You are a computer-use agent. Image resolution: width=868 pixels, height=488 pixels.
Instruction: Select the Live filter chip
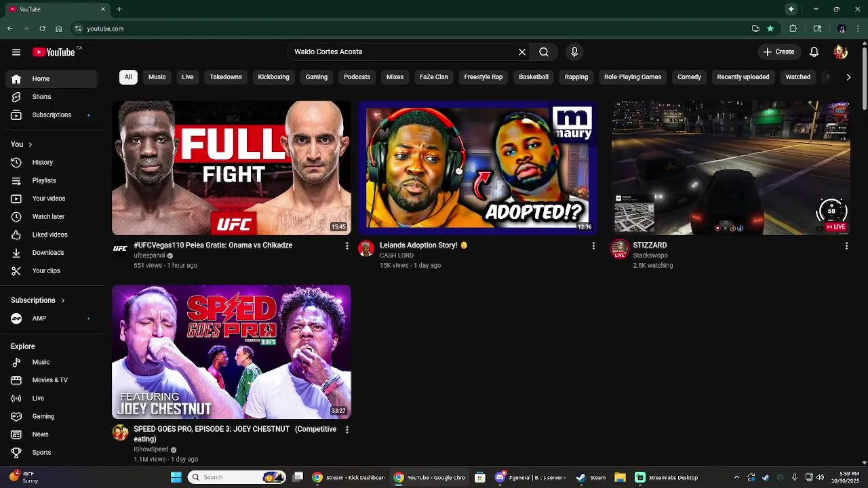188,77
